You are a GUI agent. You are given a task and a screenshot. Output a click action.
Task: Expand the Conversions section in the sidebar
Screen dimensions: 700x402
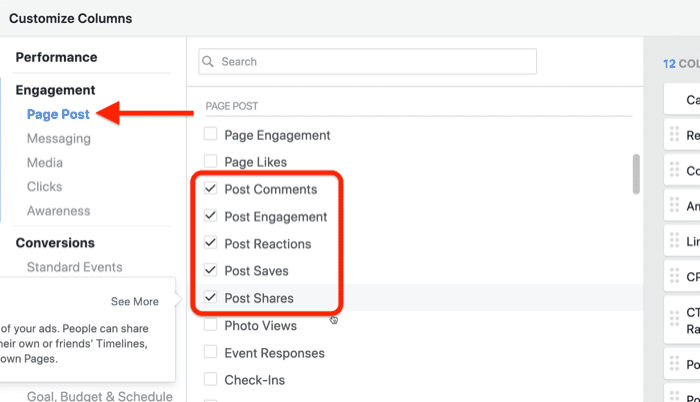pyautogui.click(x=55, y=243)
